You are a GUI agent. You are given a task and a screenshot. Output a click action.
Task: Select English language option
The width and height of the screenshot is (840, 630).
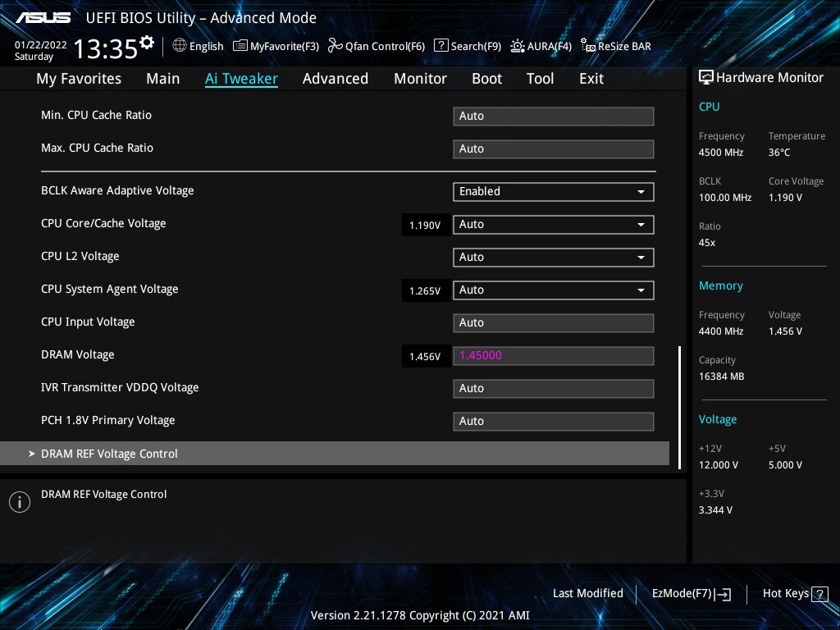pos(206,47)
